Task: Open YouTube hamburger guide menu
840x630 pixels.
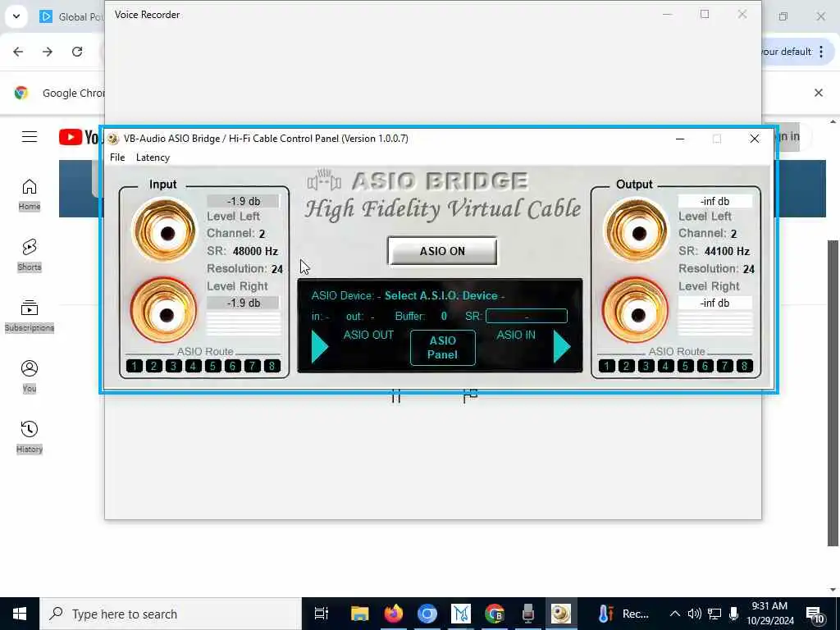Action: (30, 137)
